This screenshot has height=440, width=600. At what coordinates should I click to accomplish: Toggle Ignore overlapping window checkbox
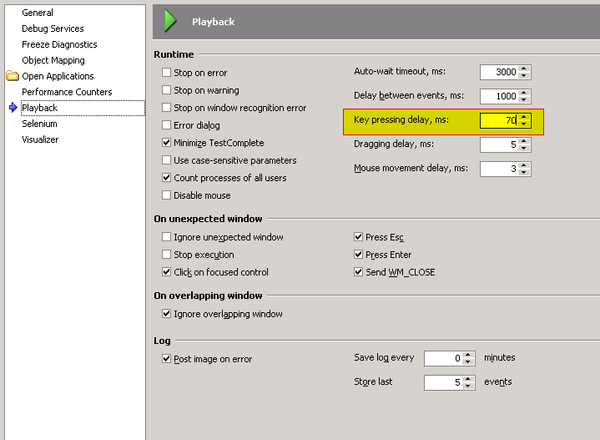167,314
